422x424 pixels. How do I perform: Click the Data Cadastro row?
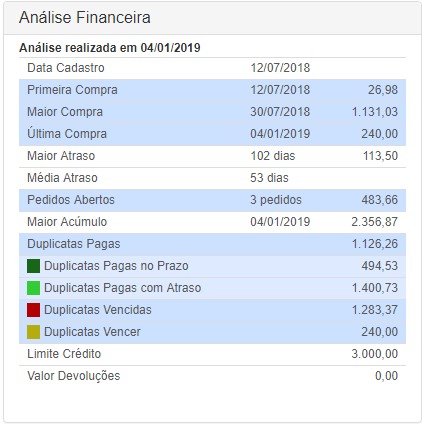212,68
